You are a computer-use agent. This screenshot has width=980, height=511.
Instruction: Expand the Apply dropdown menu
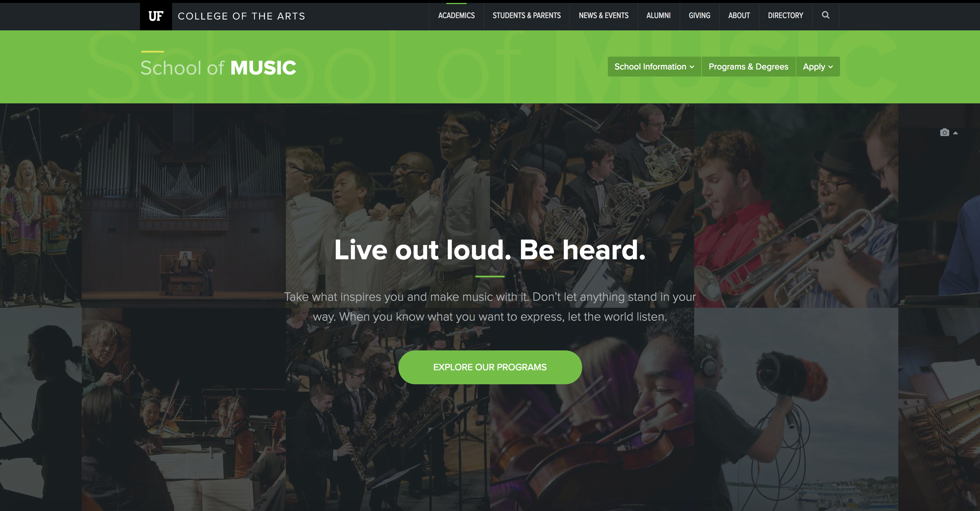tap(818, 67)
